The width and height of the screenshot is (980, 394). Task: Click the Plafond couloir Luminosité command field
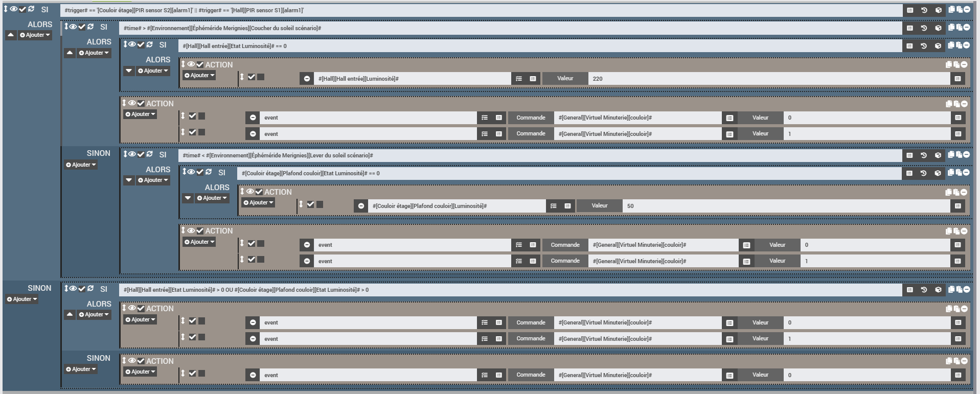(457, 206)
